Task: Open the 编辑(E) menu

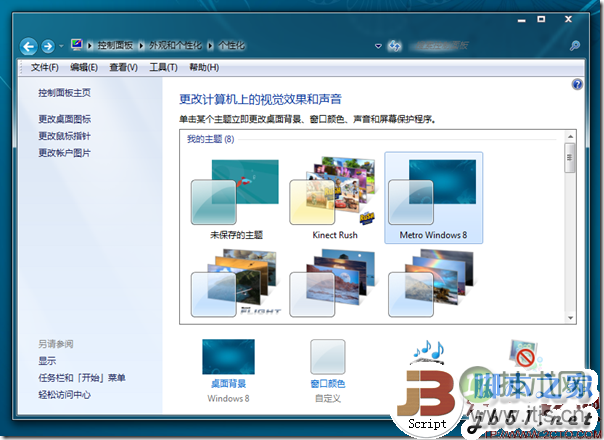Action: (84, 67)
